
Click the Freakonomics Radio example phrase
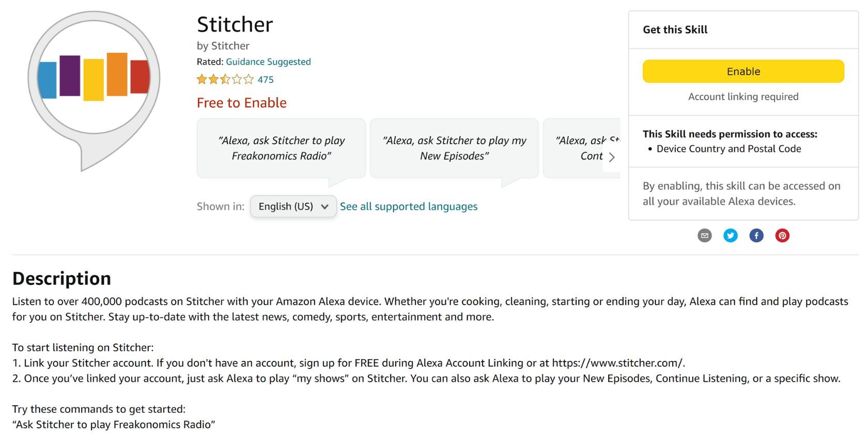click(x=281, y=148)
